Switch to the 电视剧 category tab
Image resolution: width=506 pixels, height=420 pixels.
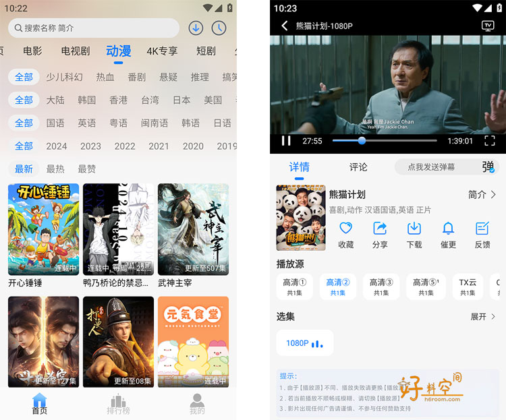click(x=76, y=51)
